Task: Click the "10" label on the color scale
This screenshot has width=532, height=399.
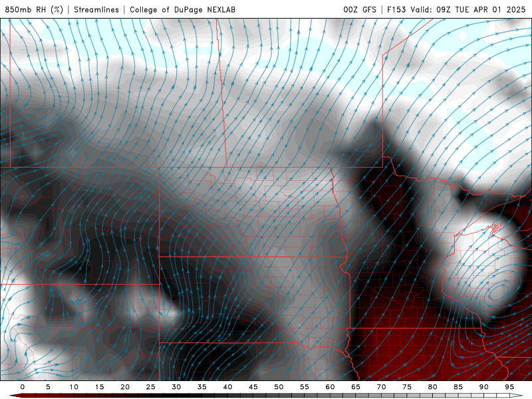Action: coord(74,387)
